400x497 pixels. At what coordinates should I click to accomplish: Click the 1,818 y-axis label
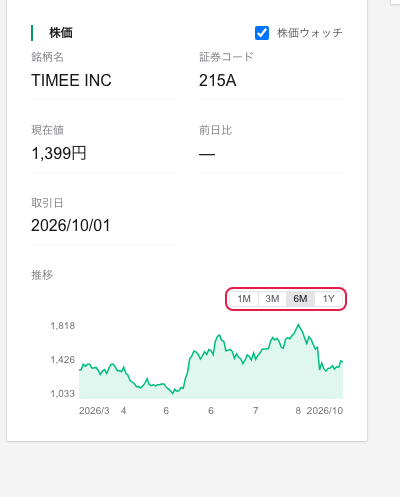(63, 326)
